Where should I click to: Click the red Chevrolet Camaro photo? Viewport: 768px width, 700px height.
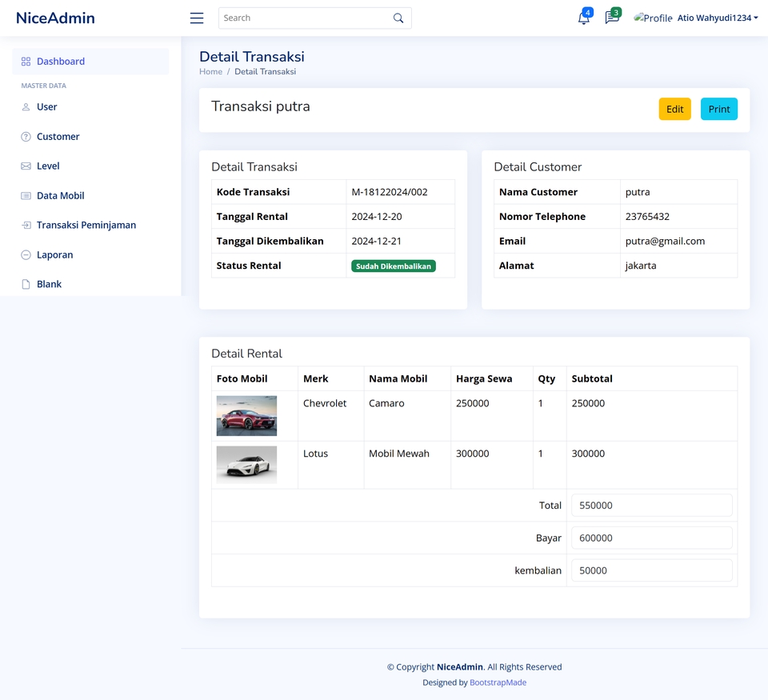tap(246, 416)
